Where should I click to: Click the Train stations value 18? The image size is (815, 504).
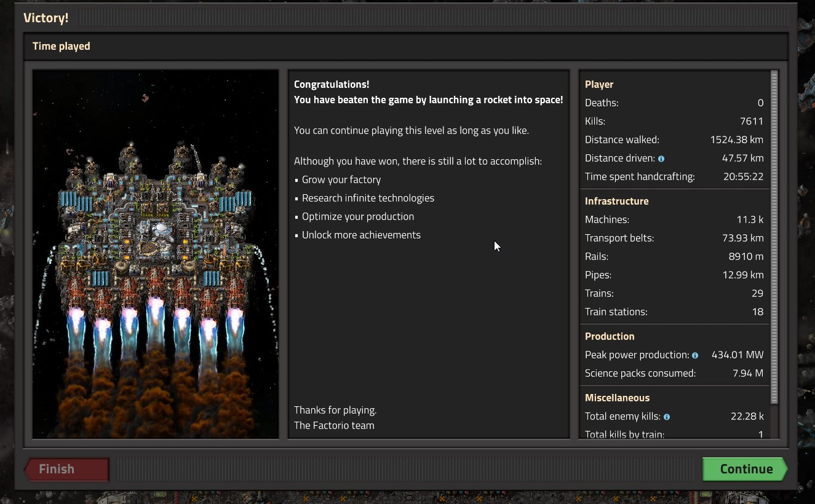click(x=758, y=312)
